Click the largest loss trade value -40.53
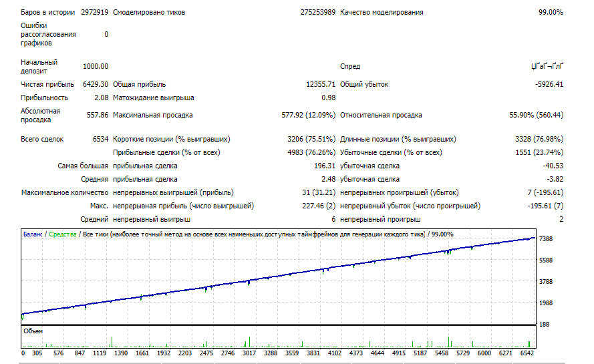The image size is (594, 364). click(x=553, y=166)
